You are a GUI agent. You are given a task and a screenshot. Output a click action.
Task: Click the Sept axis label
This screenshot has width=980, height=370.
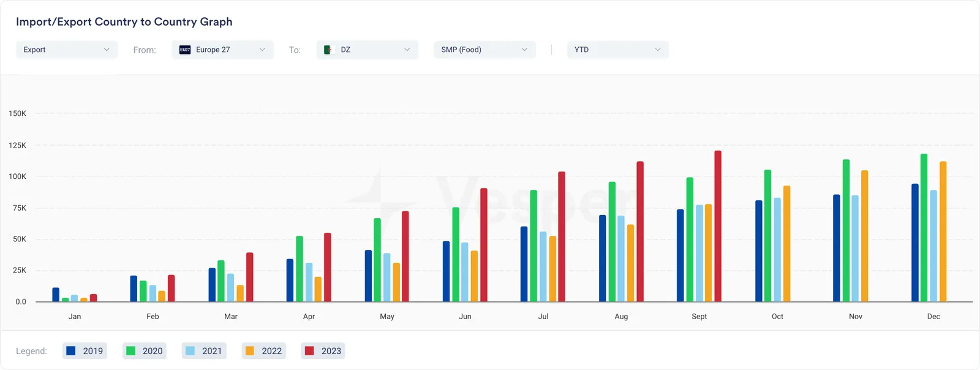click(x=699, y=317)
